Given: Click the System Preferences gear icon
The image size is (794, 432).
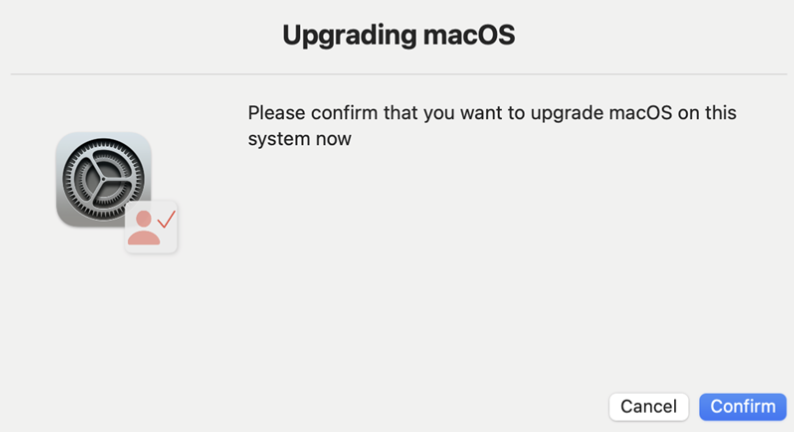Looking at the screenshot, I should (103, 179).
